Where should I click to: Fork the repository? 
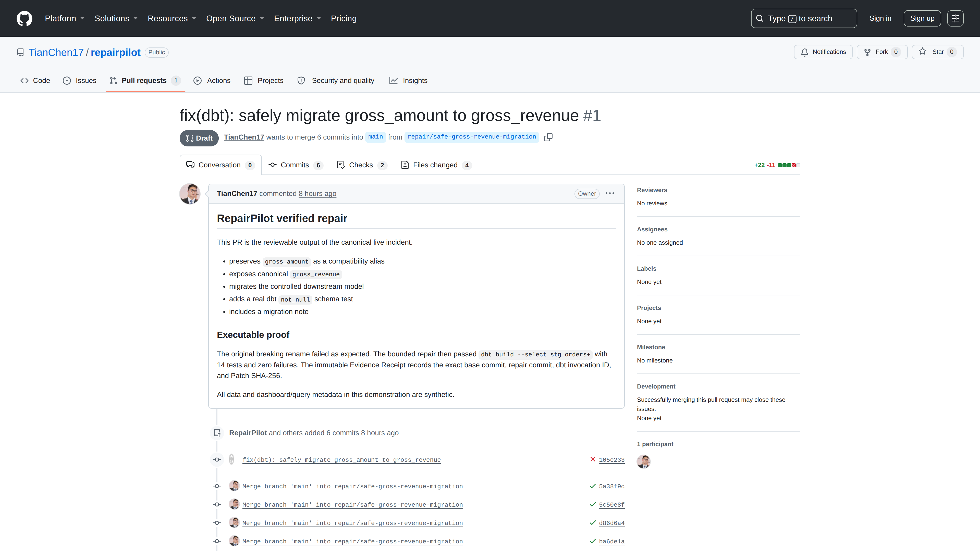point(882,52)
